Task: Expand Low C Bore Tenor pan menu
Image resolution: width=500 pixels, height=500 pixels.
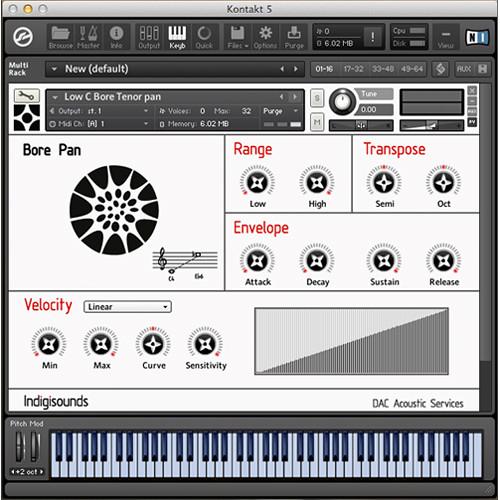Action: (x=55, y=97)
